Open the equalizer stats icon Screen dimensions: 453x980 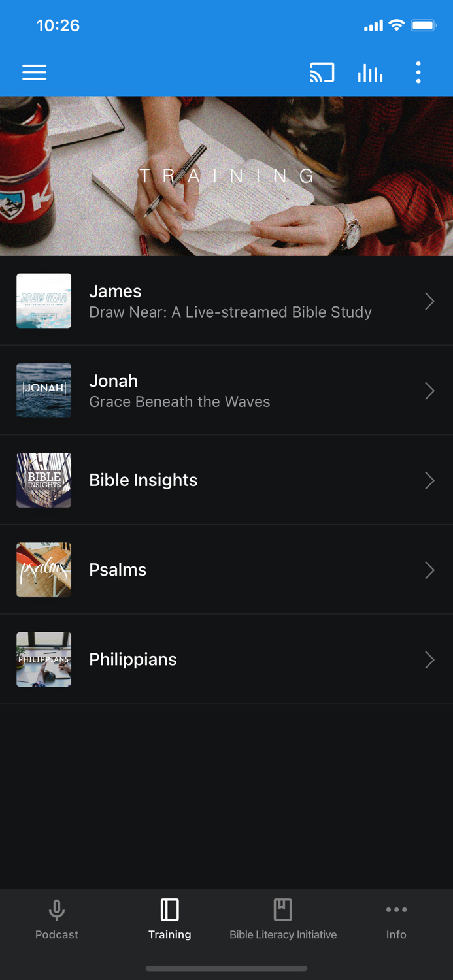point(370,73)
